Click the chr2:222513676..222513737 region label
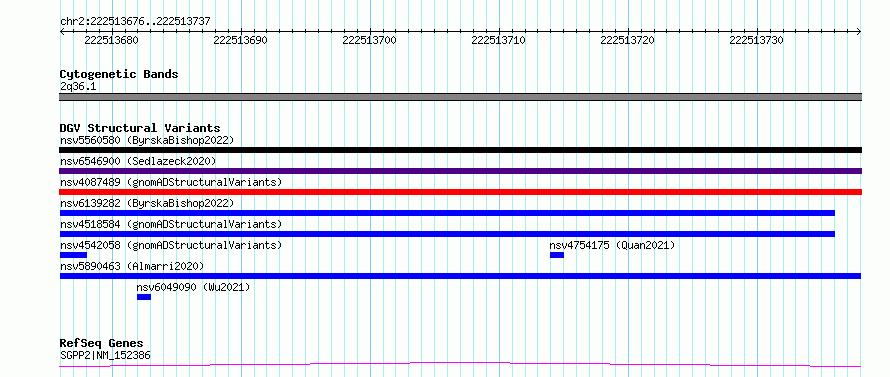The image size is (890, 377). [135, 21]
